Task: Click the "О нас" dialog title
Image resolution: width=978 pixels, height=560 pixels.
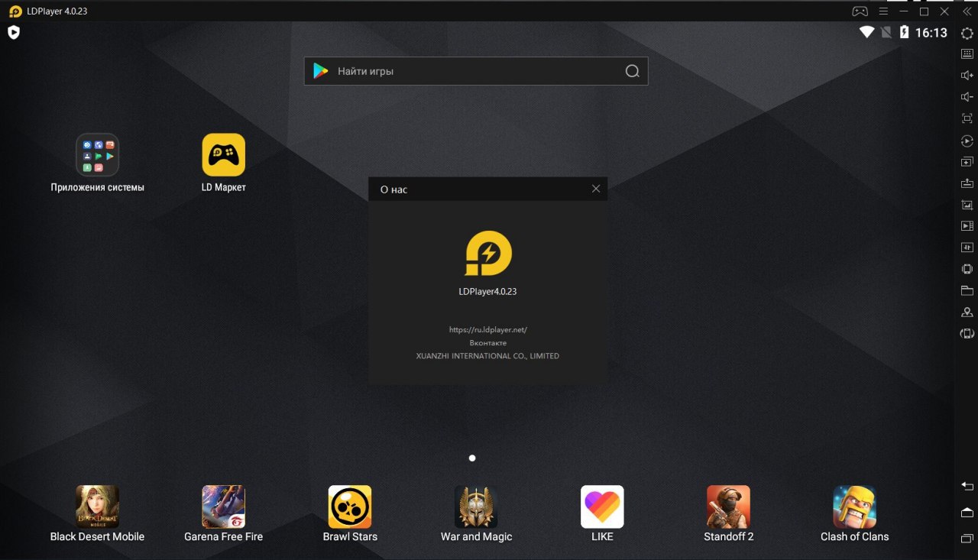Action: (393, 189)
